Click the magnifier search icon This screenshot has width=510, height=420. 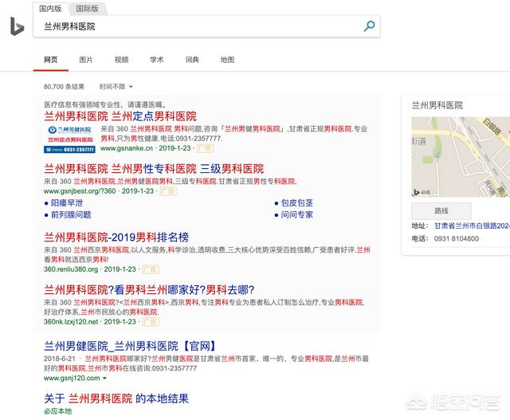tap(369, 26)
